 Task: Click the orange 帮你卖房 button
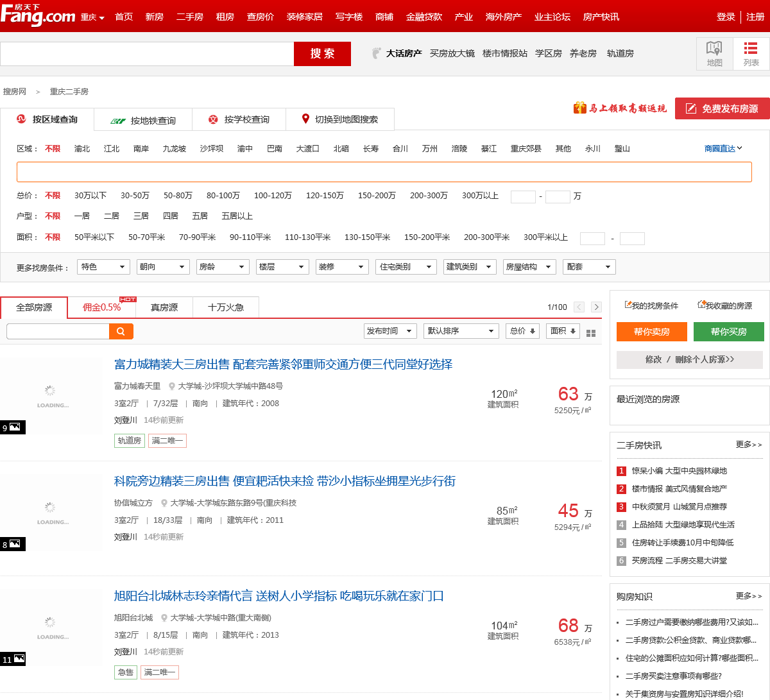[x=651, y=332]
